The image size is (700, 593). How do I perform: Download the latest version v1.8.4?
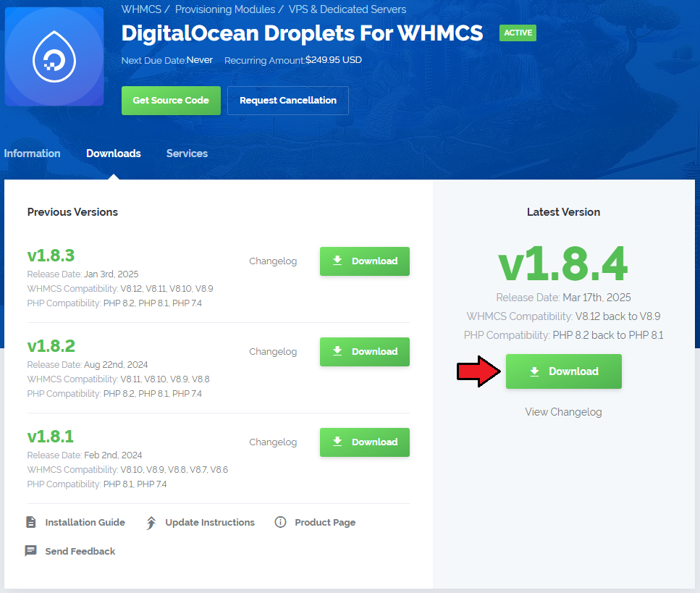(563, 371)
